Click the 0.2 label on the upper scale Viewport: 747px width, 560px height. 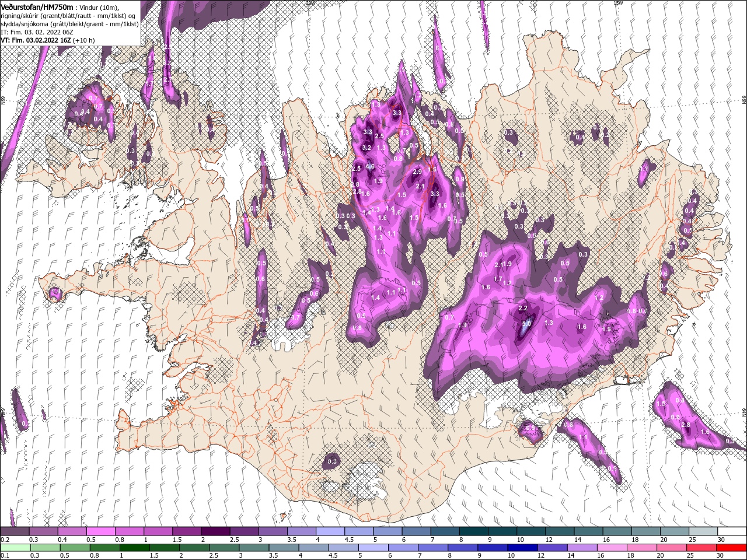coord(4,540)
